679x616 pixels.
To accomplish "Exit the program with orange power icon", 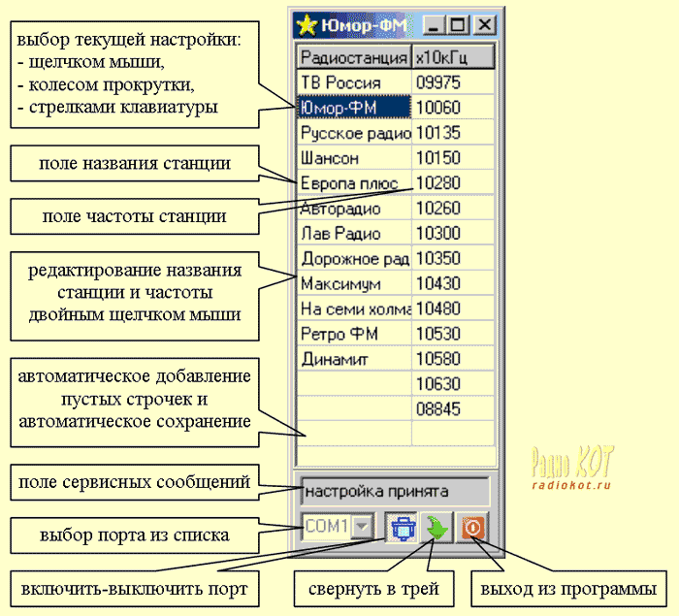I will [x=472, y=527].
